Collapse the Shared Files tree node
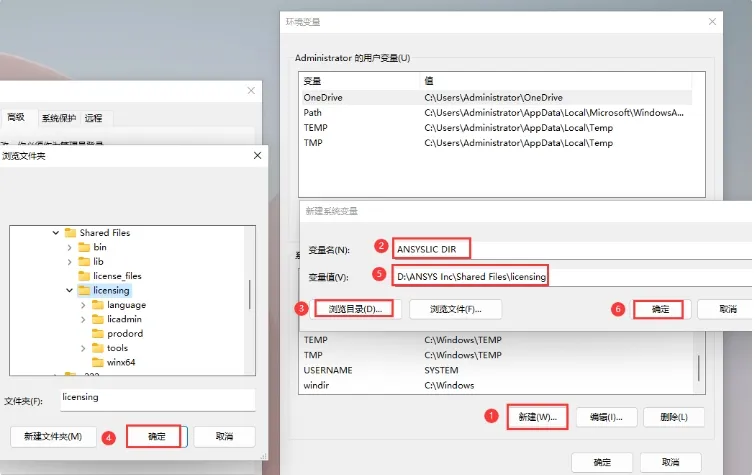This screenshot has height=475, width=756. pyautogui.click(x=55, y=233)
